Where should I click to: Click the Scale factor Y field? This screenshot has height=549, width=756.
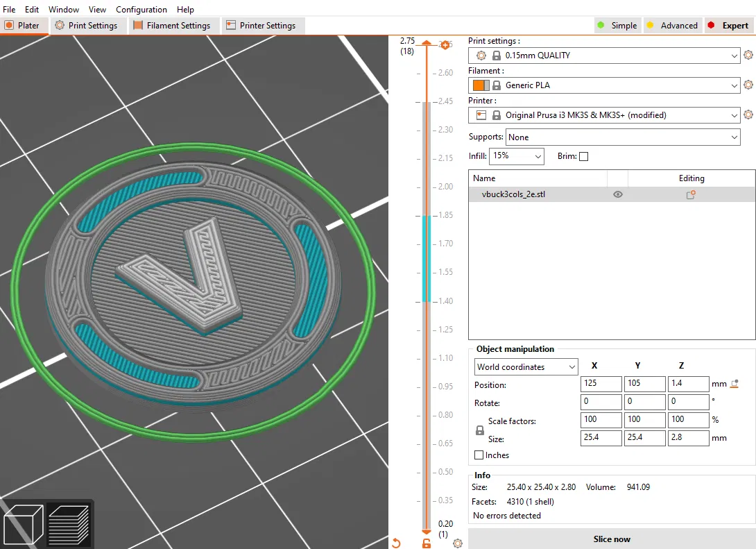click(644, 420)
